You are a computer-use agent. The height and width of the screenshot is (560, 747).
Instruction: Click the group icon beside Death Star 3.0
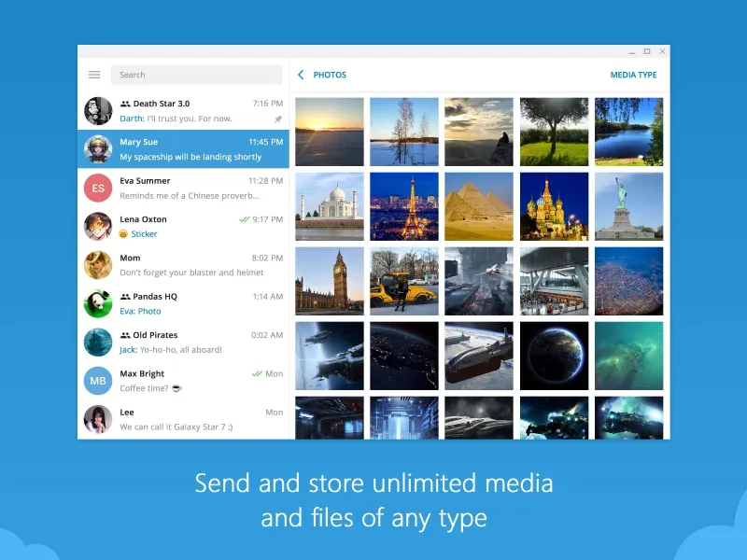(125, 104)
